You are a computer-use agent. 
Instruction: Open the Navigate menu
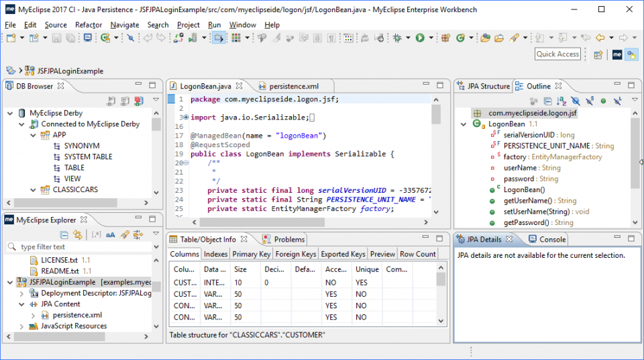[125, 25]
